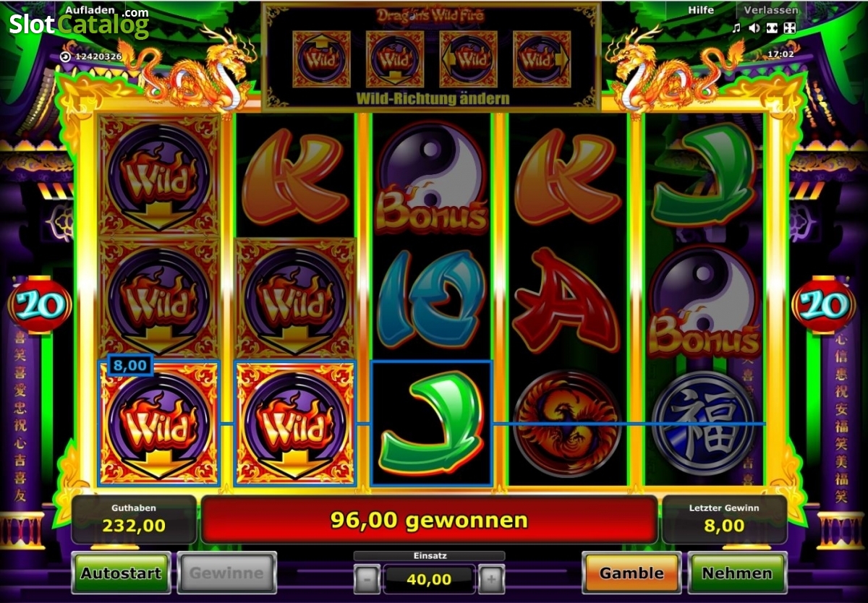Toggle the music note icon
The height and width of the screenshot is (603, 868).
tap(736, 28)
